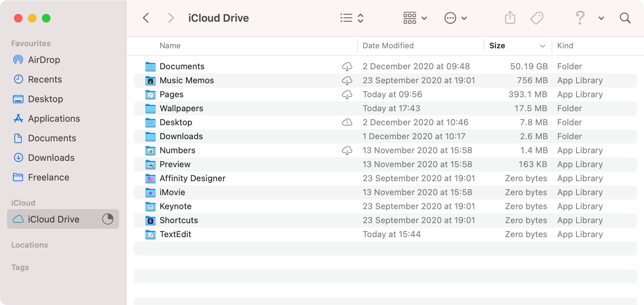The height and width of the screenshot is (305, 644).
Task: Select the Desktop folder row icon
Action: pyautogui.click(x=150, y=122)
